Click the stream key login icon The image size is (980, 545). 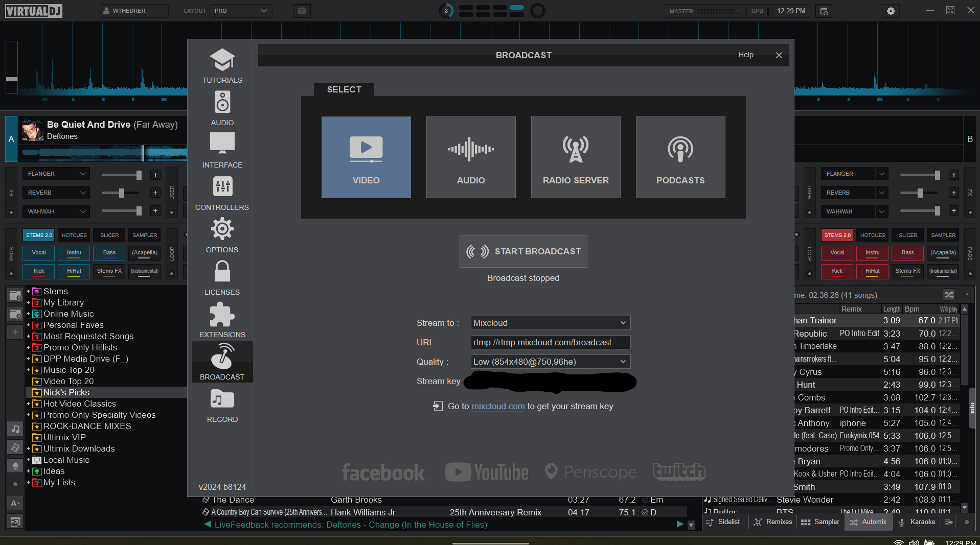pos(438,406)
